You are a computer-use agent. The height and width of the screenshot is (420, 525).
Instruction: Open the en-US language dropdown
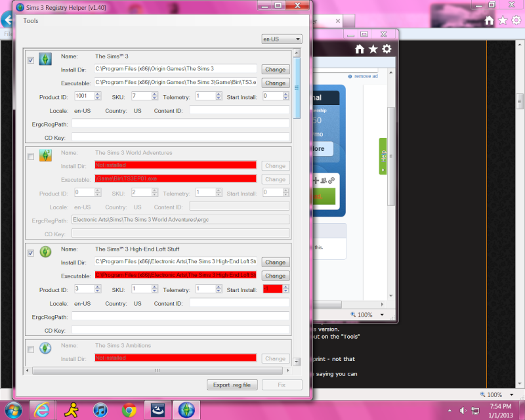coord(282,39)
